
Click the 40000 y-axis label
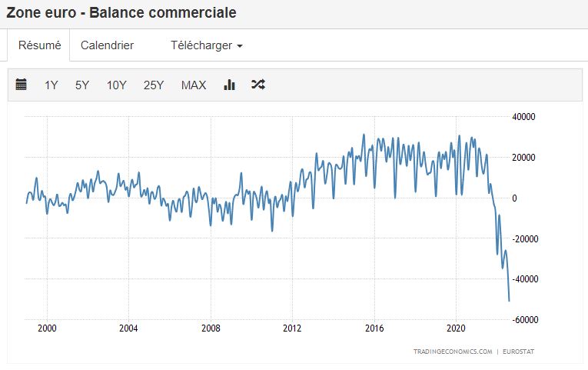click(523, 117)
